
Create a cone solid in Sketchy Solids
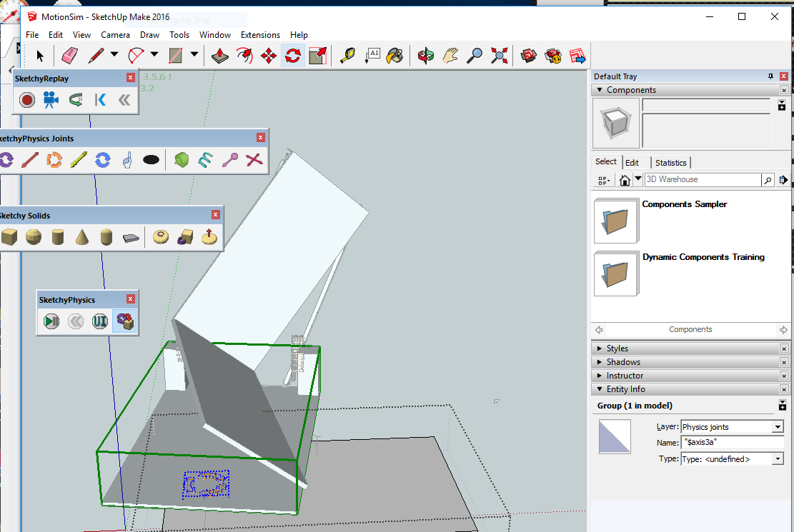pos(82,237)
